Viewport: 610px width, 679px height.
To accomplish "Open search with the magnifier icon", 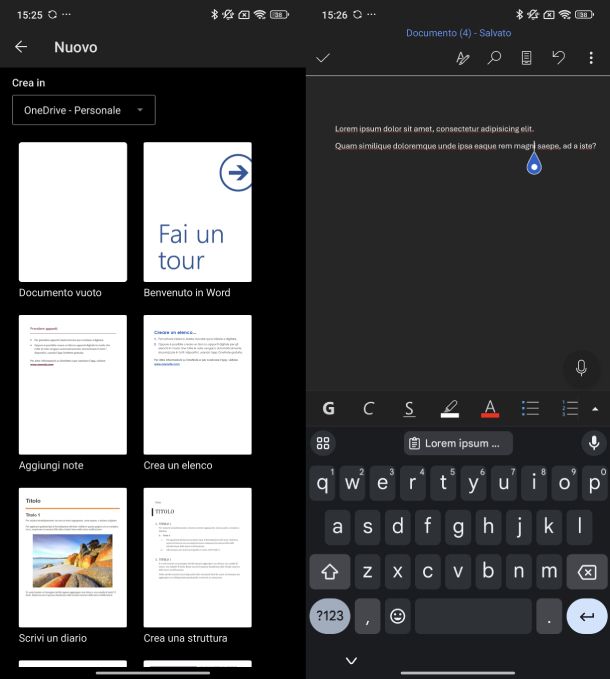I will coord(494,58).
